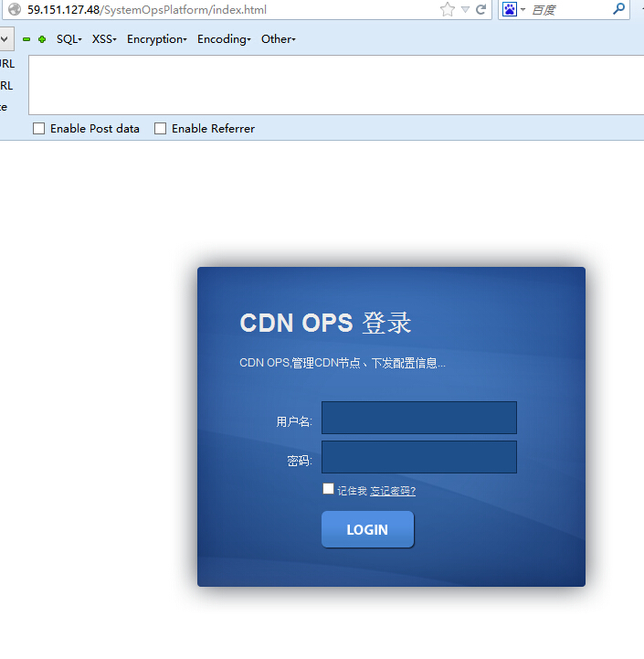Image resolution: width=644 pixels, height=659 pixels.
Task: Enable Referrer checkbox
Action: click(x=160, y=128)
